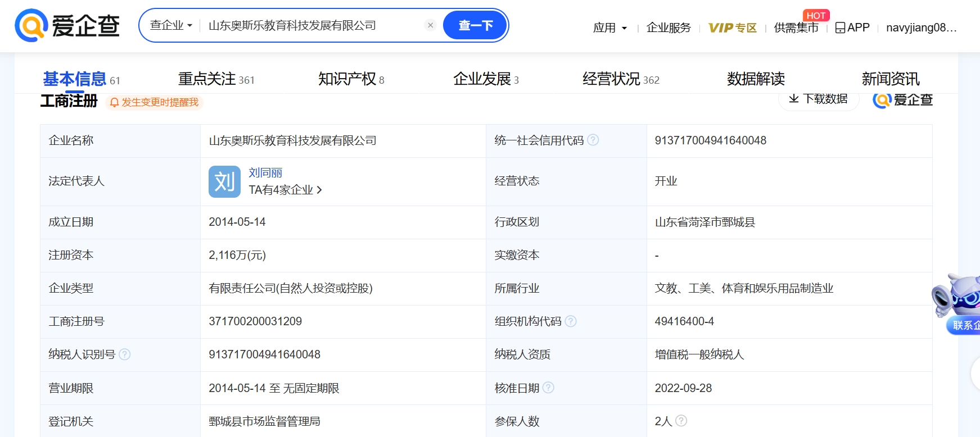Click help icon next to 2人 参保人数
Screen dimensions: 980x437
click(x=681, y=421)
